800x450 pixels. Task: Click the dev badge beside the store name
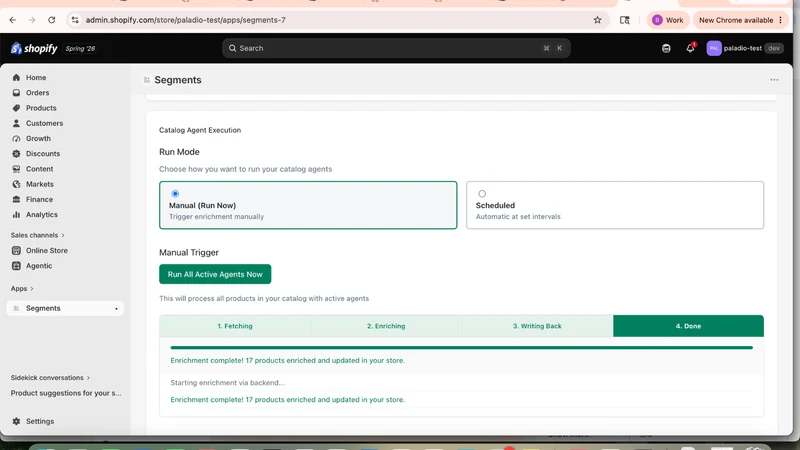click(773, 48)
